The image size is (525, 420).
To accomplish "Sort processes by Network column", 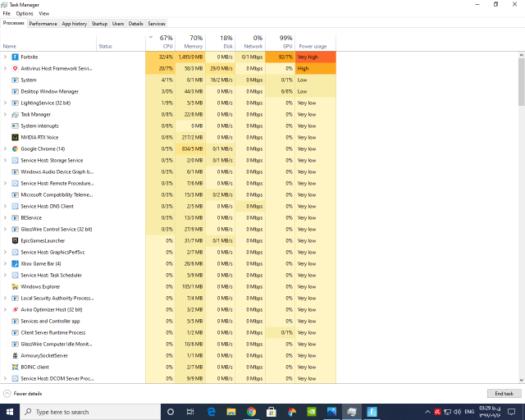I will coord(250,42).
